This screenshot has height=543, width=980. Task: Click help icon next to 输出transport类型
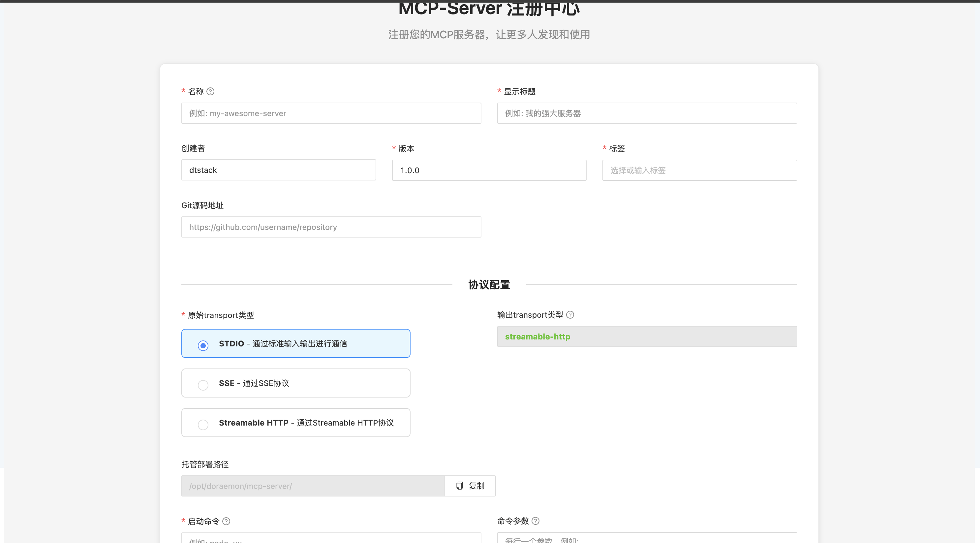click(x=570, y=315)
